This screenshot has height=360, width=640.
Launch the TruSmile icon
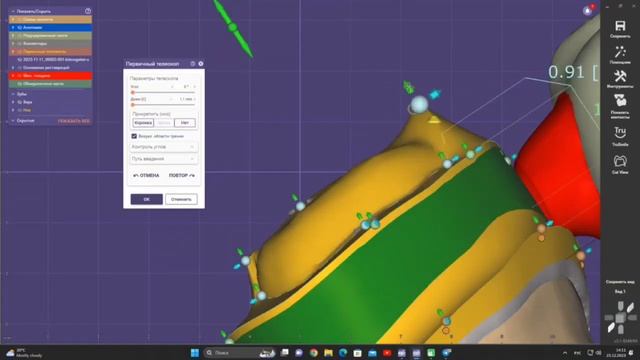tap(620, 133)
